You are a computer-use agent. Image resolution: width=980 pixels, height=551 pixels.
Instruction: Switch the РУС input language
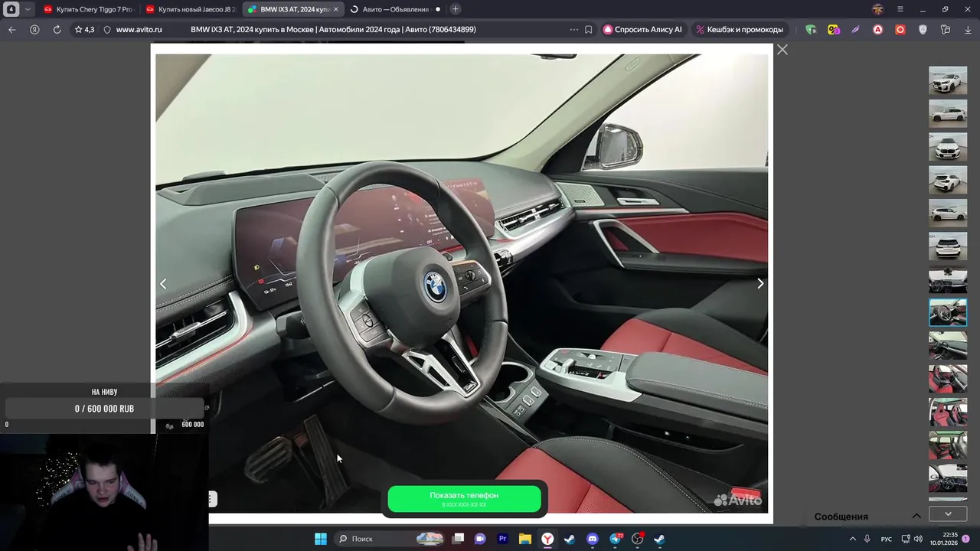(887, 539)
